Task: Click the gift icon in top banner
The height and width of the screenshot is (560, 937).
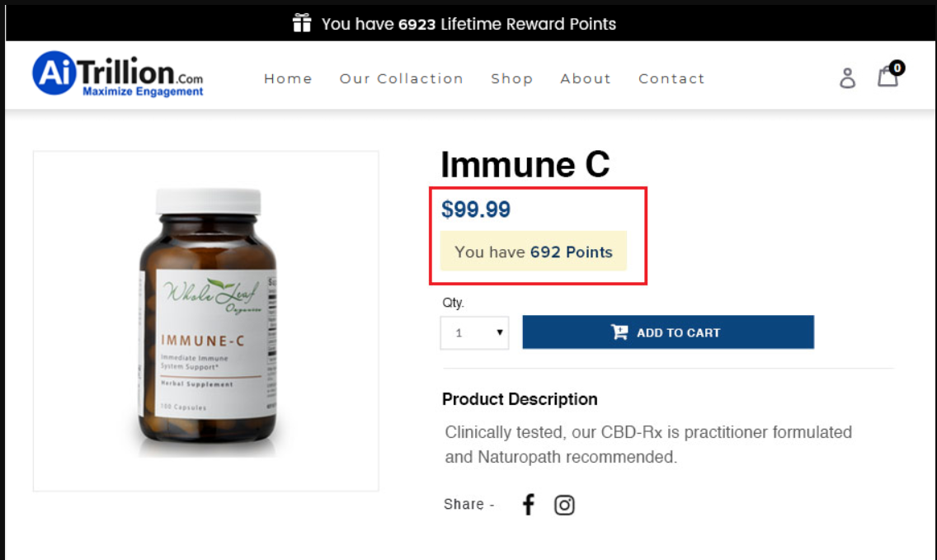Action: tap(302, 23)
